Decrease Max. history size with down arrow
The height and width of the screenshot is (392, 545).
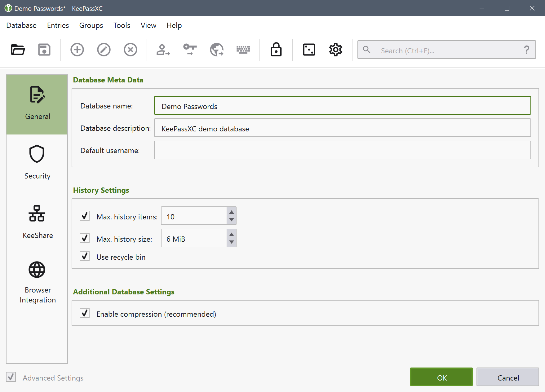(x=232, y=242)
